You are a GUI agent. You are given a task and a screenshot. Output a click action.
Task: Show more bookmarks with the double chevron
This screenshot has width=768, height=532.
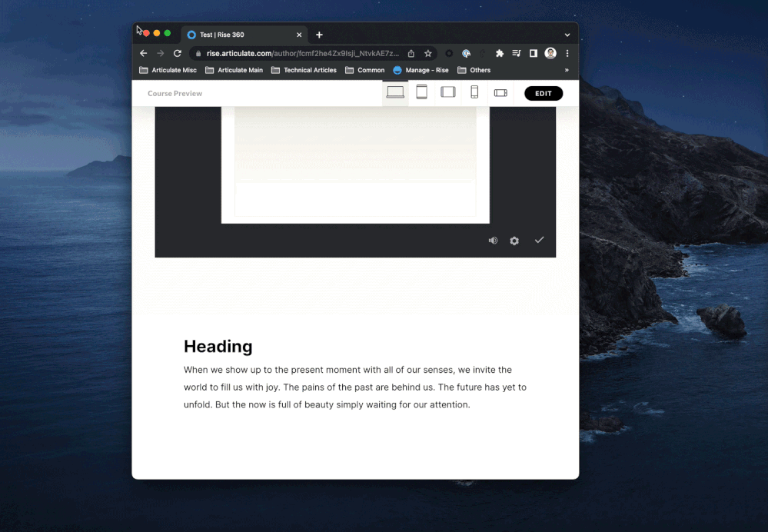pyautogui.click(x=567, y=70)
